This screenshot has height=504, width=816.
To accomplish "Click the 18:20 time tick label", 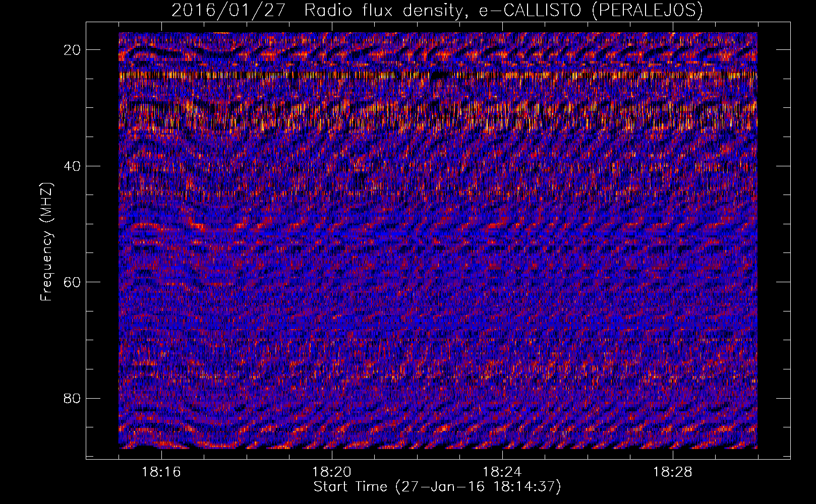I will (x=332, y=472).
